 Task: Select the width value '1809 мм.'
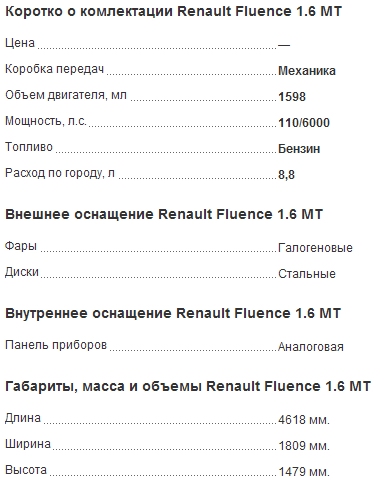point(304,446)
